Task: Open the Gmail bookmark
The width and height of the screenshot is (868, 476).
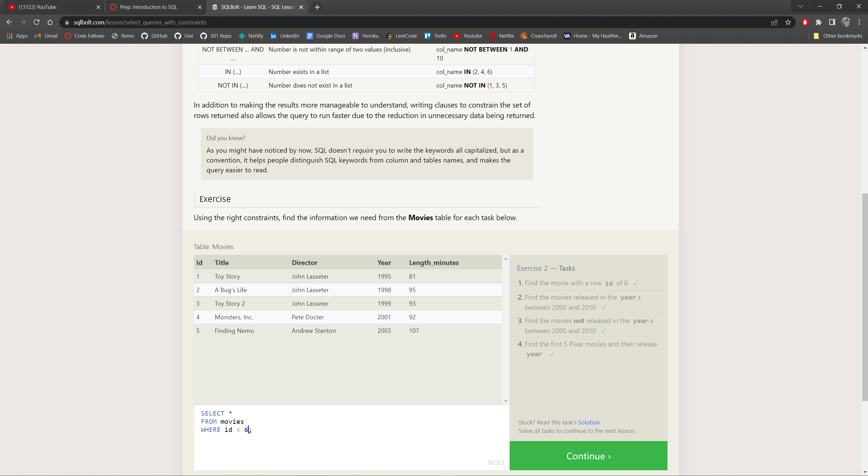Action: (46, 36)
